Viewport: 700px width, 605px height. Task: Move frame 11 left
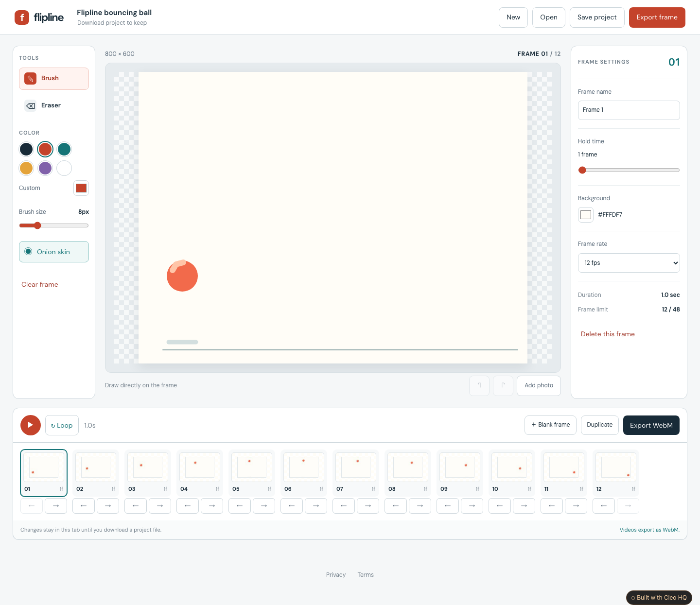[x=552, y=506]
